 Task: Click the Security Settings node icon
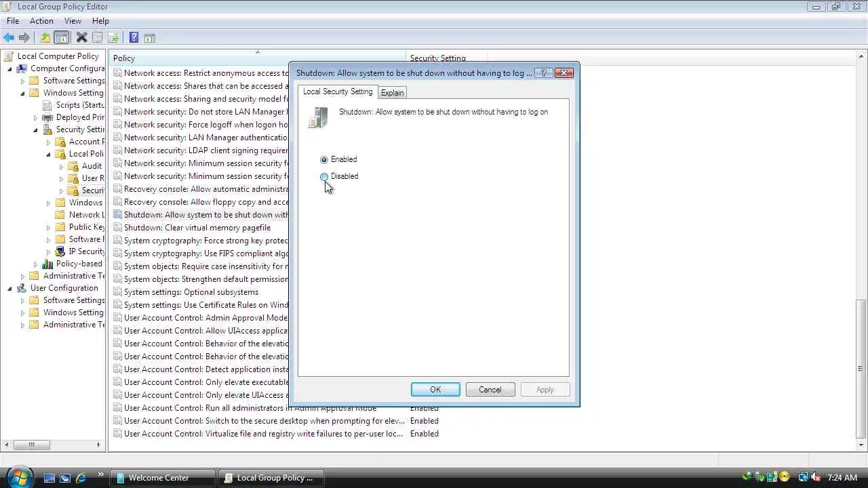click(47, 129)
